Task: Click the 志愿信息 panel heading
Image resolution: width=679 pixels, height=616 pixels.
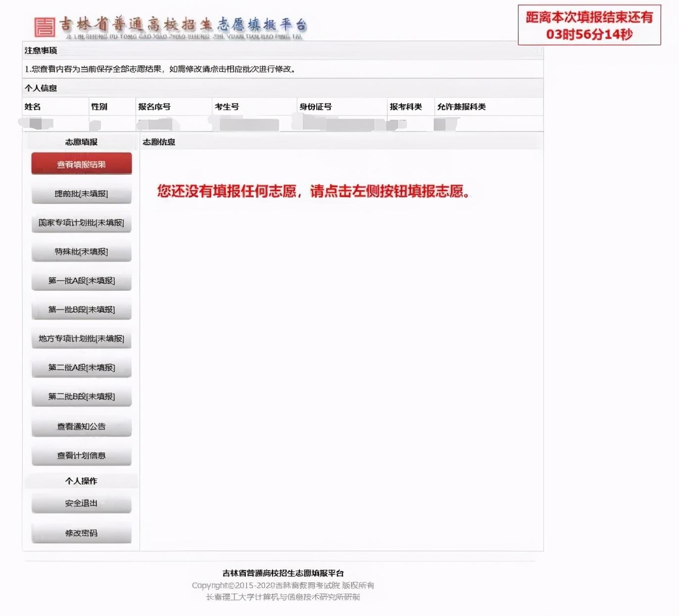Action: (159, 142)
